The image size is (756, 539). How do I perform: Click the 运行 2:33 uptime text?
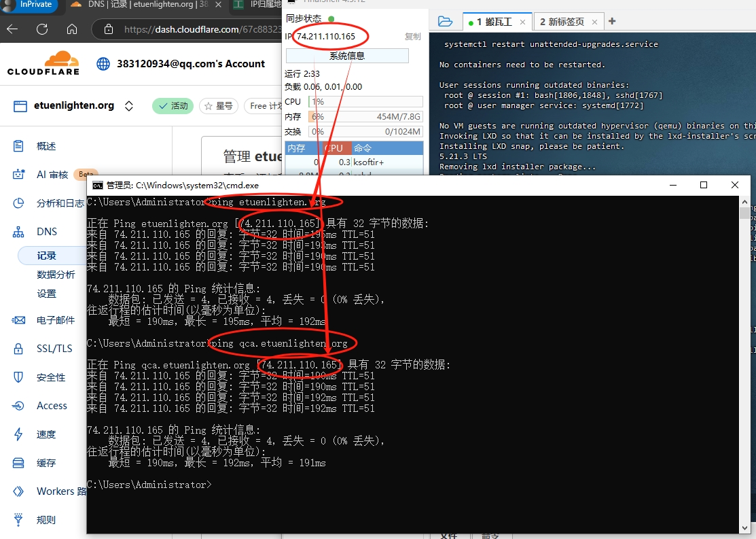point(302,74)
